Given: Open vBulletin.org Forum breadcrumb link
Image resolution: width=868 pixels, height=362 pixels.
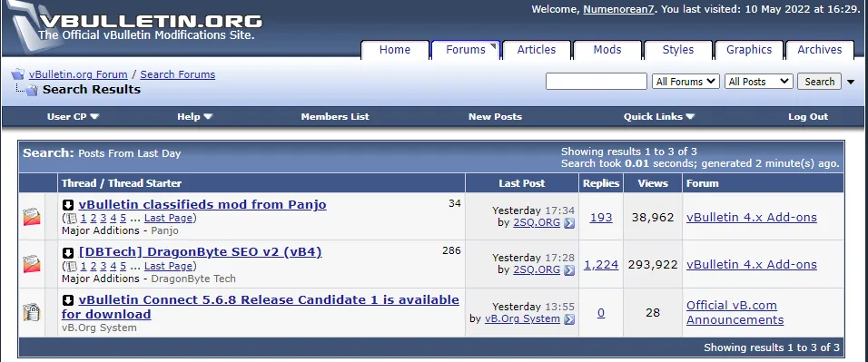Looking at the screenshot, I should click(78, 74).
